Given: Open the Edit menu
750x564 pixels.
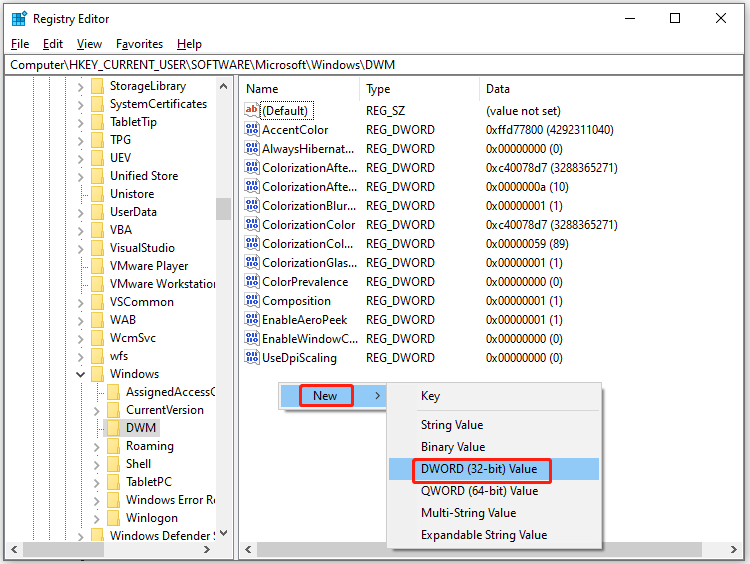Looking at the screenshot, I should coord(53,44).
